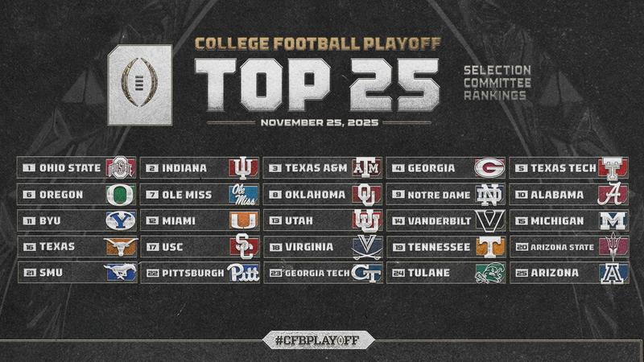
Task: Click the Ohio State team logo
Action: 119,168
